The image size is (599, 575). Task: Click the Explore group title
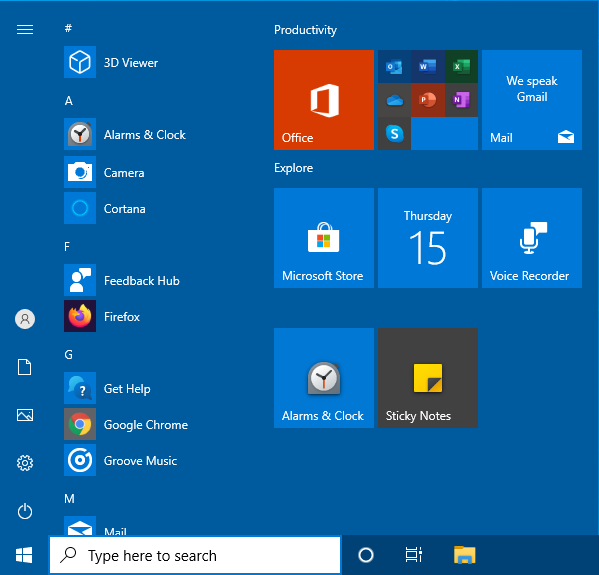(293, 168)
